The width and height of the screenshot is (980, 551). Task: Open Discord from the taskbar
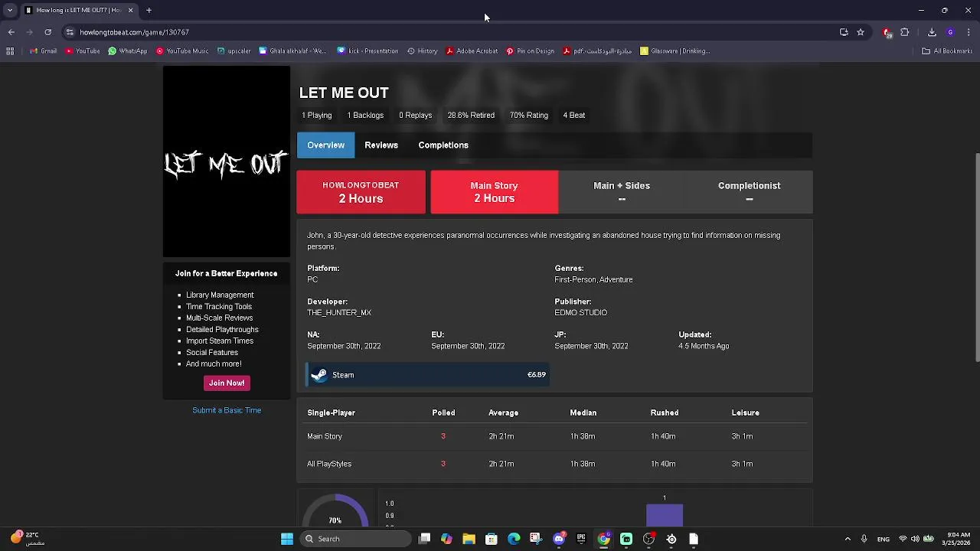pyautogui.click(x=559, y=539)
